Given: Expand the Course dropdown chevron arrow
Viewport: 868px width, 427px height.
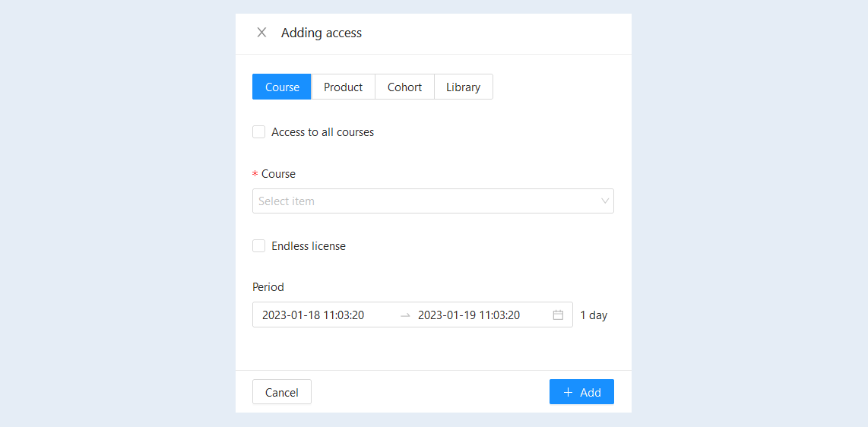Looking at the screenshot, I should (605, 201).
